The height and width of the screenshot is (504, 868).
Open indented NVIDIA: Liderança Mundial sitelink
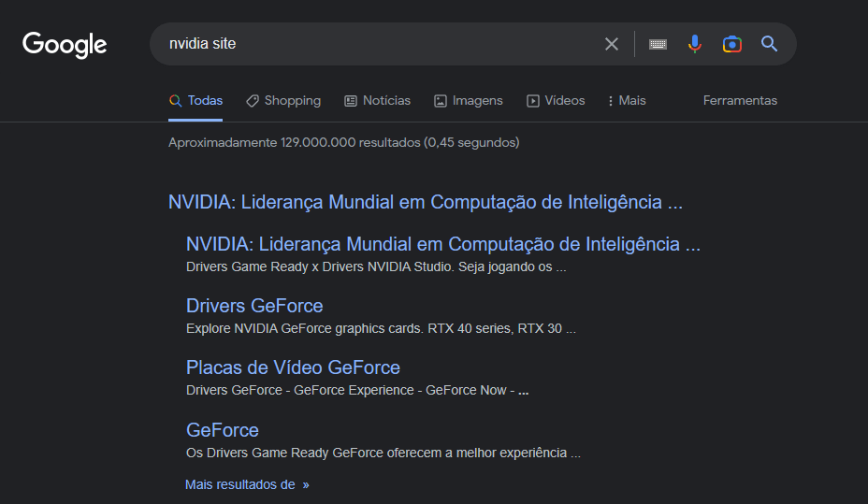coord(442,244)
